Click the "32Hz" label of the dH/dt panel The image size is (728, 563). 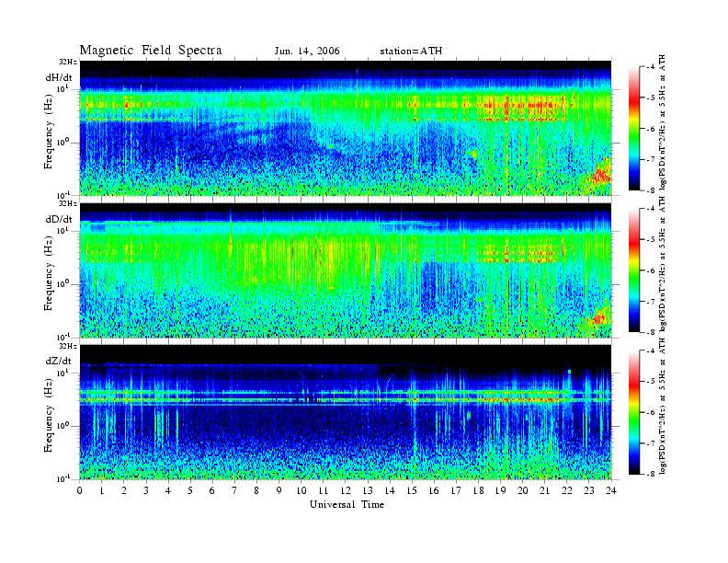click(x=68, y=62)
